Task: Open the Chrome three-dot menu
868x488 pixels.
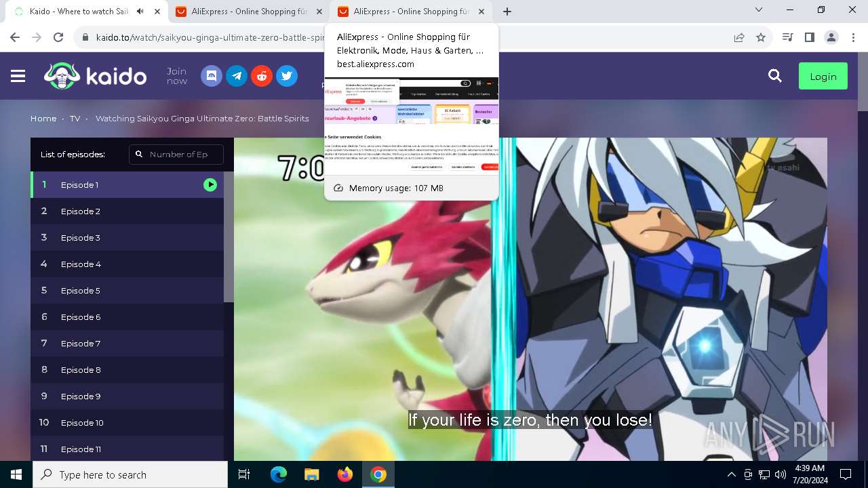Action: 853,37
